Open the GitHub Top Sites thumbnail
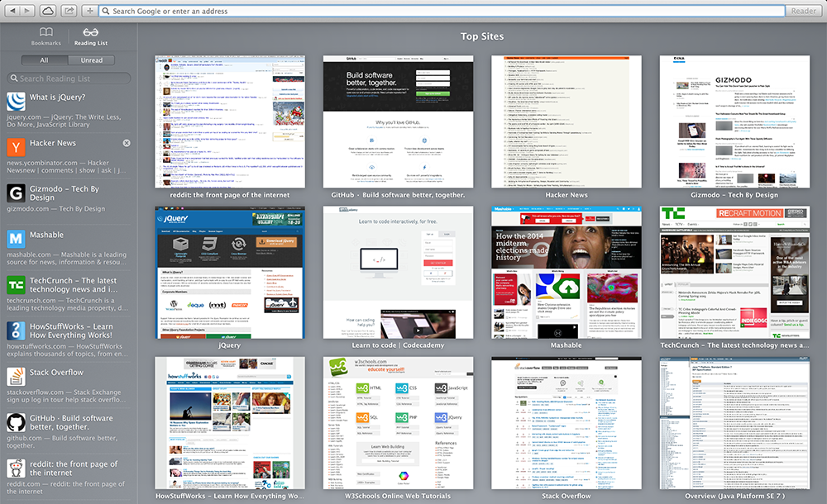827x504 pixels. tap(399, 121)
